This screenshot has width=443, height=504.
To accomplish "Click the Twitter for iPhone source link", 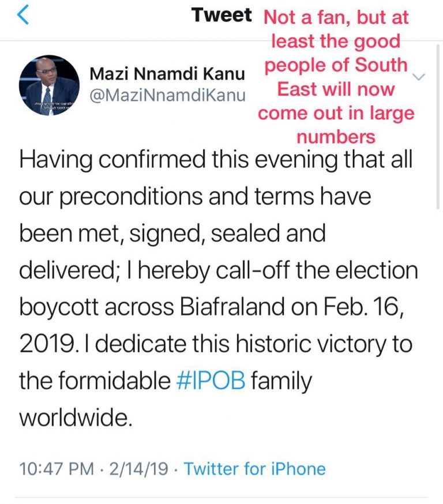I will (254, 469).
